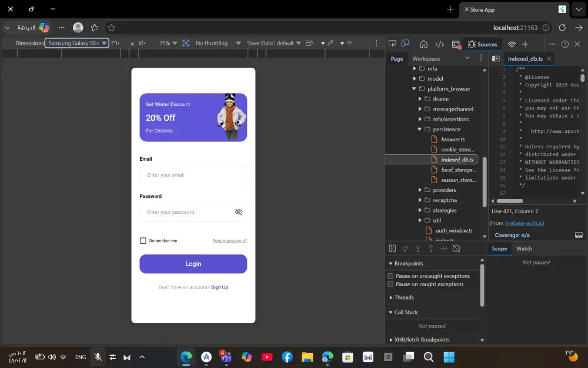Toggle password visibility eye icon
Screen dimensions: 588x368
[239, 212]
